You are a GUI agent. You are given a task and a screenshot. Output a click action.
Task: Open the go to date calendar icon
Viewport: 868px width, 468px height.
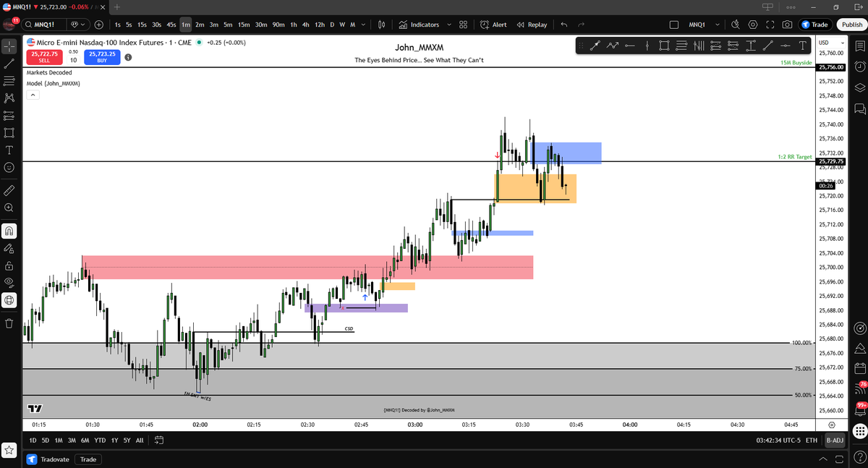(160, 440)
